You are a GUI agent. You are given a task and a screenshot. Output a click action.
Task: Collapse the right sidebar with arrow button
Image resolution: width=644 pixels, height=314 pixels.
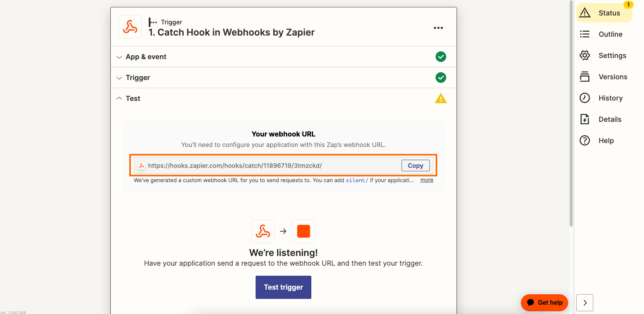pos(585,303)
